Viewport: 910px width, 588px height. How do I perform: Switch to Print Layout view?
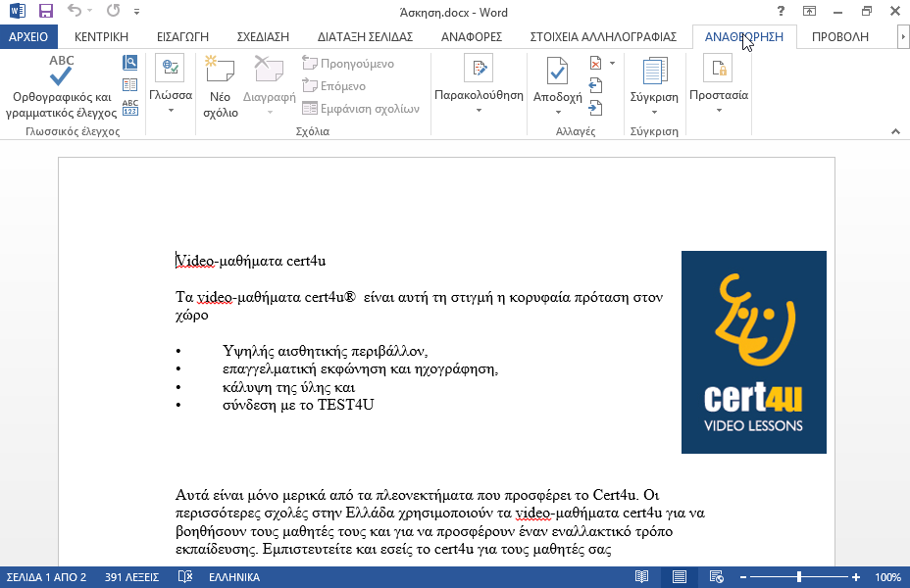(679, 577)
